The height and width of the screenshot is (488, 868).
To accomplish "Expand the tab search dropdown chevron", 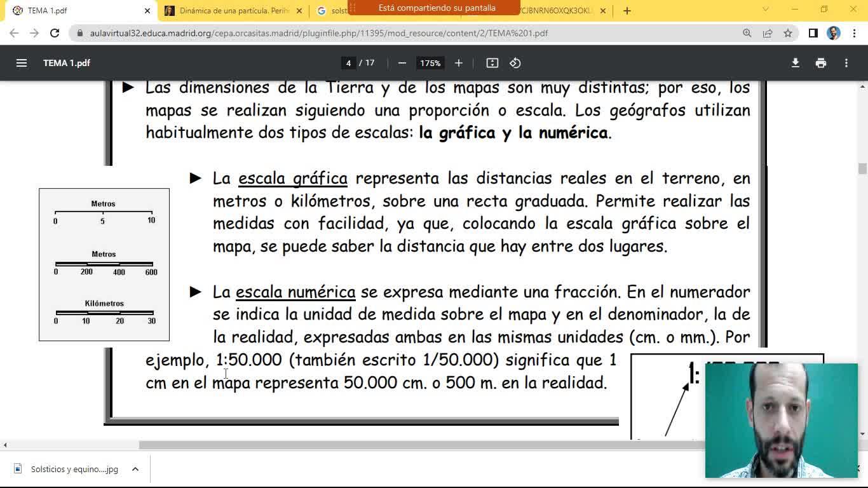I will pyautogui.click(x=765, y=10).
